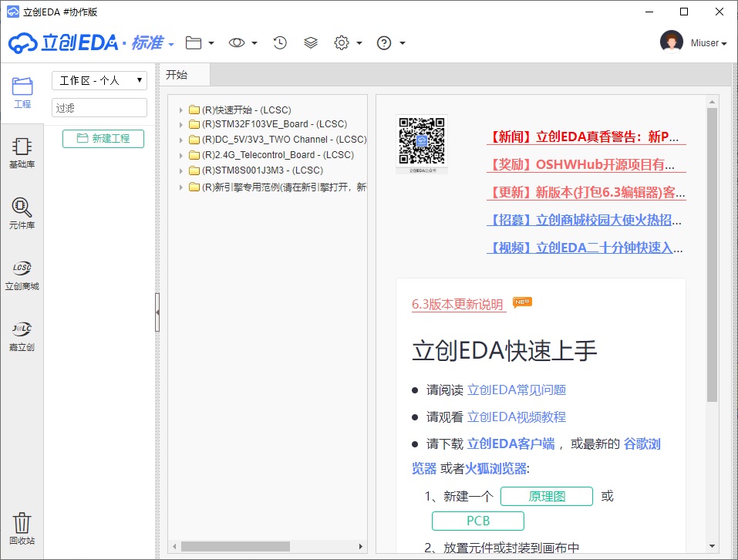
Task: Open the 嘉立创 JLC panel
Action: (22, 336)
